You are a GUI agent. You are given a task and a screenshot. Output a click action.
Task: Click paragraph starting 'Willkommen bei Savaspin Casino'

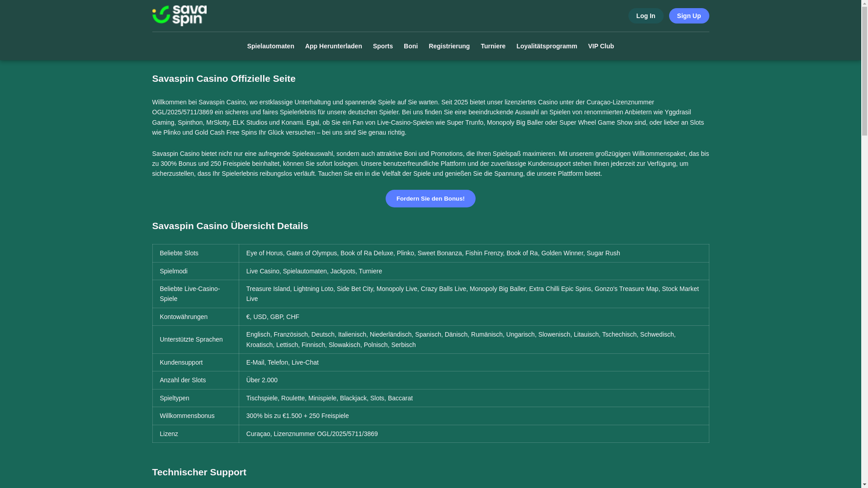click(430, 117)
